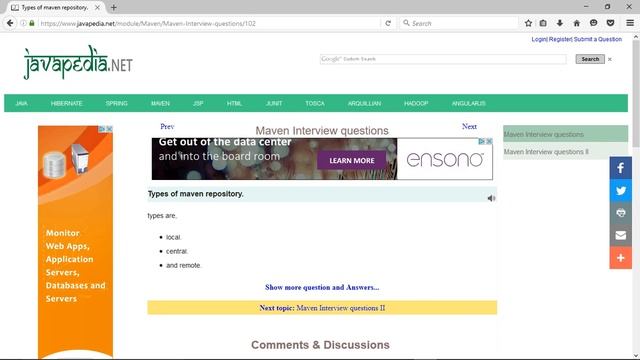Open the HIBERNATE menu item
The width and height of the screenshot is (640, 360).
[67, 104]
